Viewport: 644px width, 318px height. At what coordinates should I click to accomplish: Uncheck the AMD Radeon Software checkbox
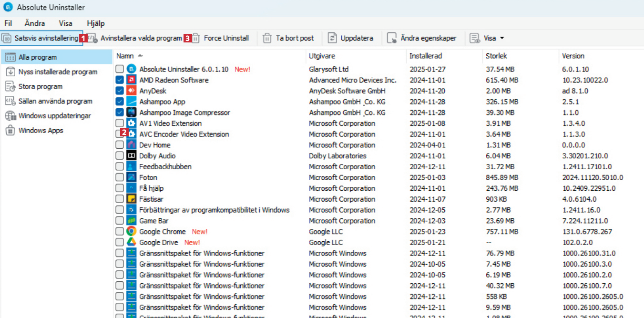coord(120,80)
